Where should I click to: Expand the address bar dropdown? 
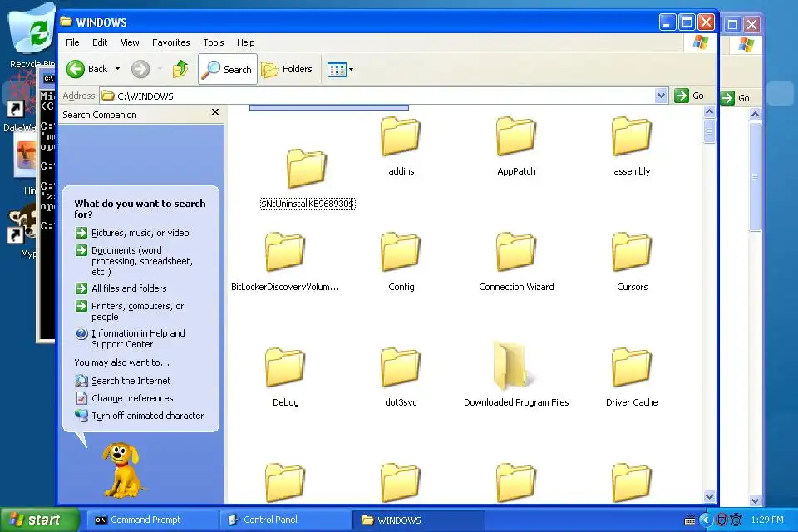point(661,96)
